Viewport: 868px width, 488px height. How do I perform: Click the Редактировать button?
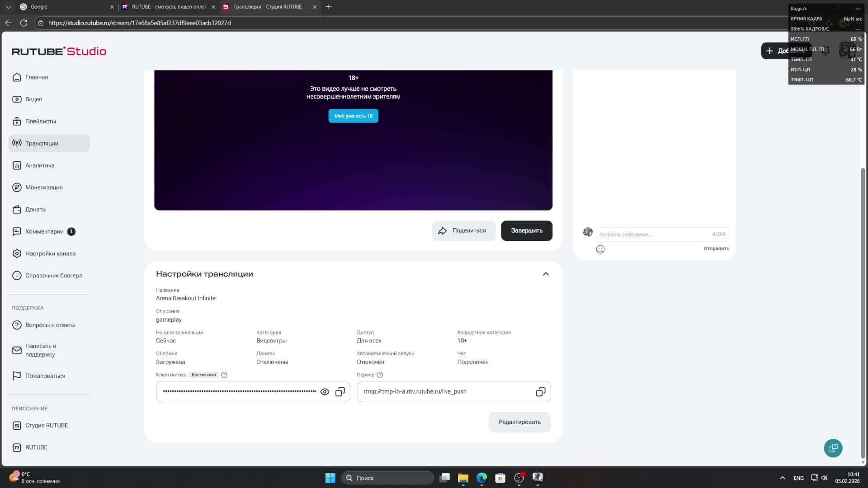coord(519,422)
